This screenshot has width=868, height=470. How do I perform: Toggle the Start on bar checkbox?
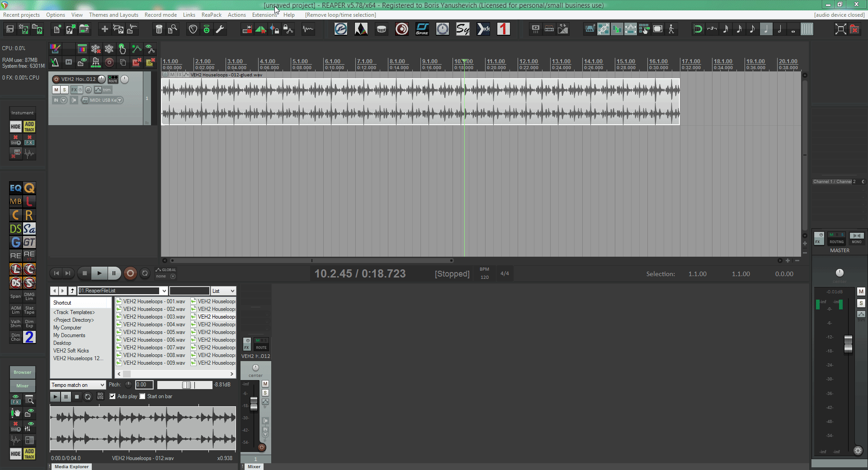[142, 396]
